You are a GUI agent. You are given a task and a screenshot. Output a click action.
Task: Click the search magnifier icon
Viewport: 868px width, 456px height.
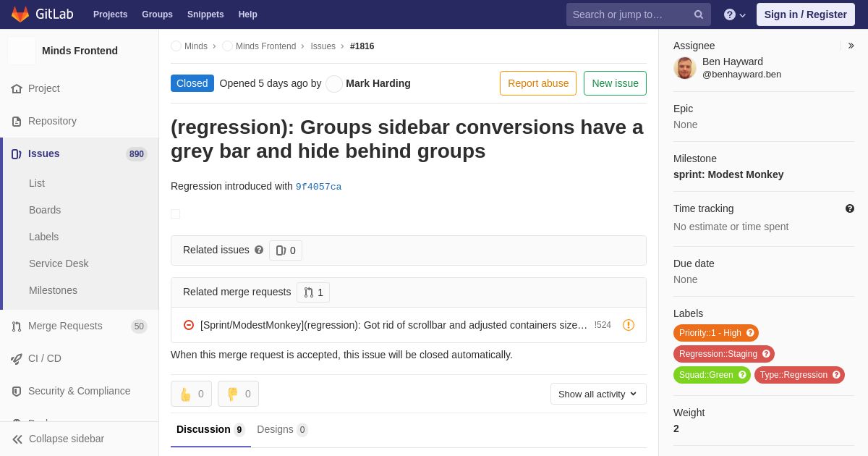(699, 14)
